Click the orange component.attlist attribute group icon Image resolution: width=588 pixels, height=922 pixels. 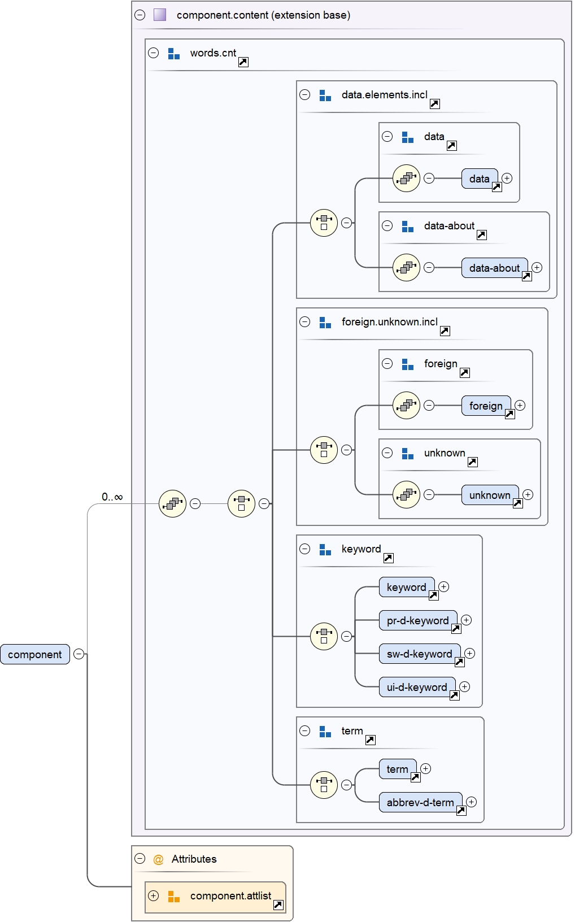coord(174,897)
